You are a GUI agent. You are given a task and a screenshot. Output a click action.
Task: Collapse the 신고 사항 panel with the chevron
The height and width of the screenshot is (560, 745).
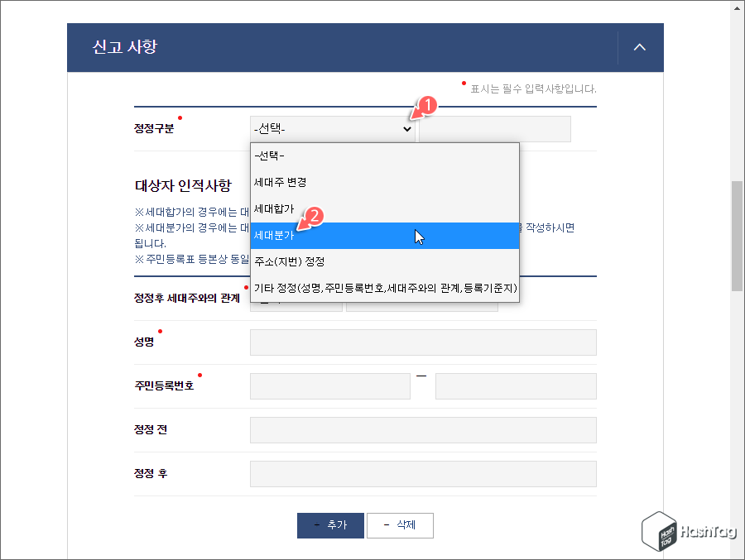pos(638,47)
